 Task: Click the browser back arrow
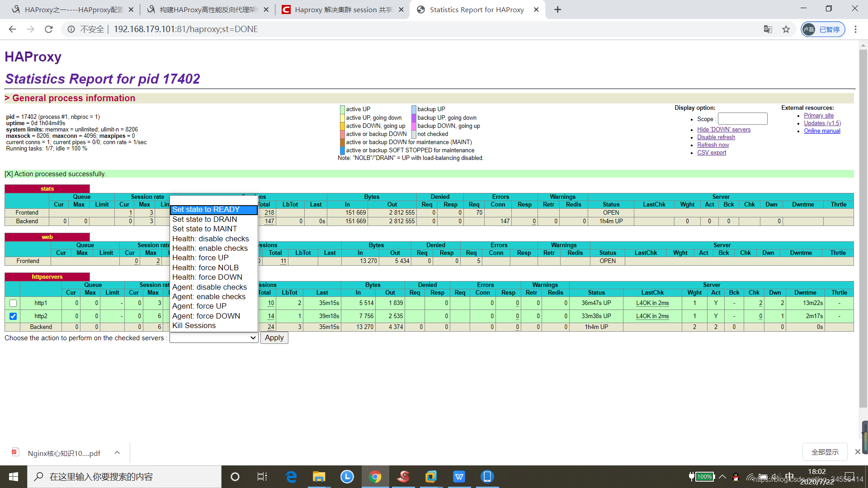pyautogui.click(x=13, y=29)
